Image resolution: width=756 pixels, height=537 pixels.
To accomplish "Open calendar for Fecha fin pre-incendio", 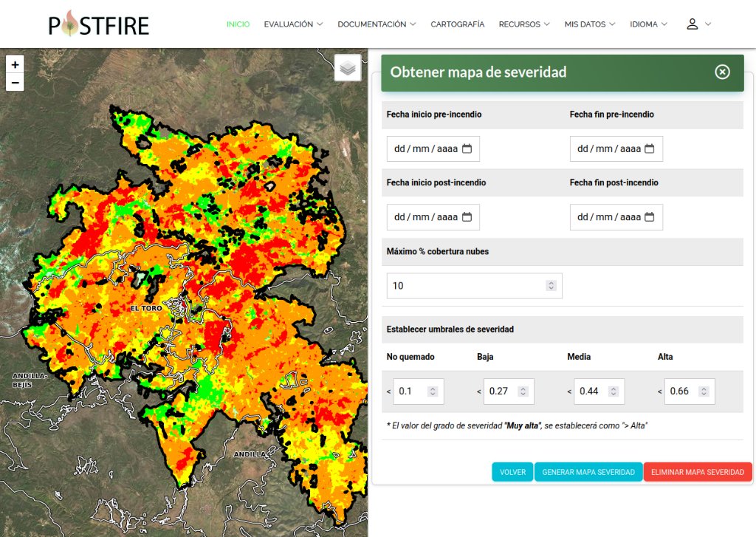I will click(650, 148).
